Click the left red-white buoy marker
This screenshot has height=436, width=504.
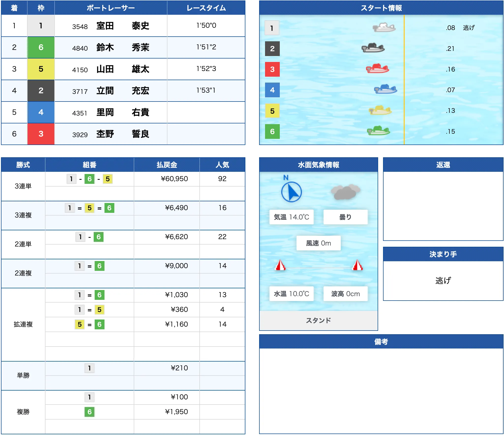(280, 265)
